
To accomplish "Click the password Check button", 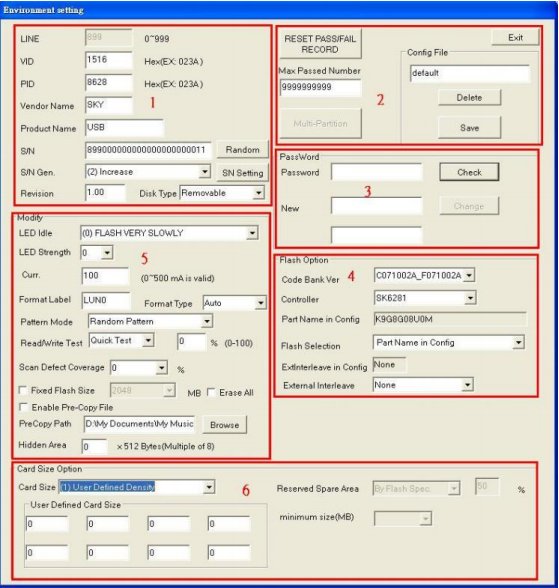I will tap(469, 172).
